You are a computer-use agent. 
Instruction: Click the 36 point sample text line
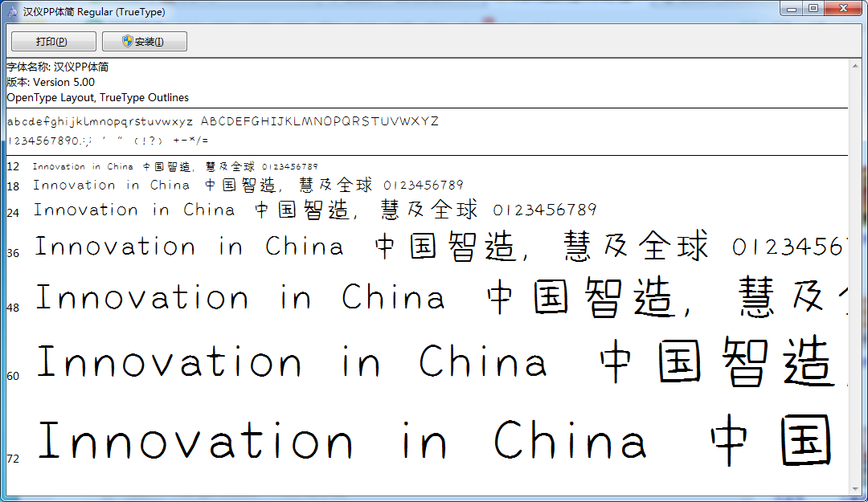coord(440,247)
